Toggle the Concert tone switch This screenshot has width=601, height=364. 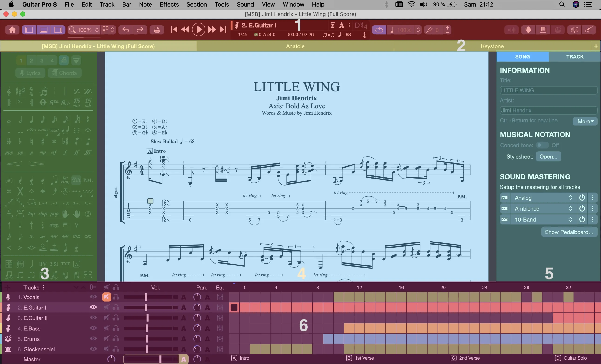click(542, 145)
